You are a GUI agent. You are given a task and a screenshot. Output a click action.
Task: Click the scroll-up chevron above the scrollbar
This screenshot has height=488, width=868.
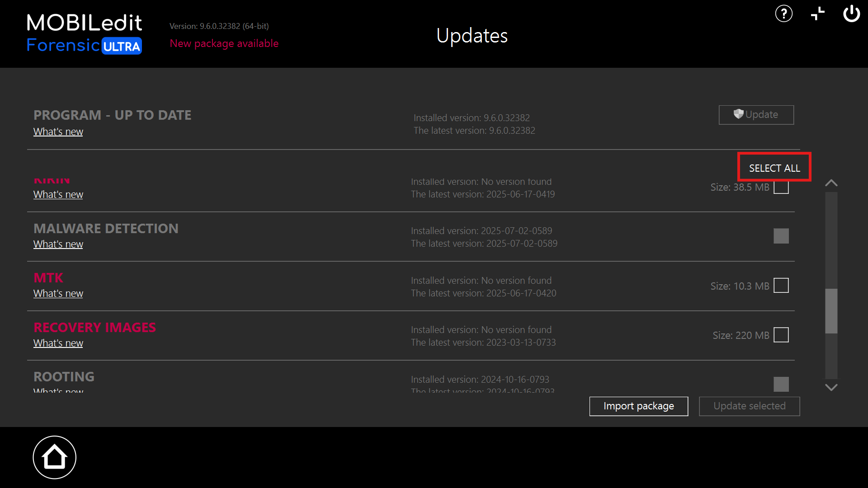tap(831, 183)
